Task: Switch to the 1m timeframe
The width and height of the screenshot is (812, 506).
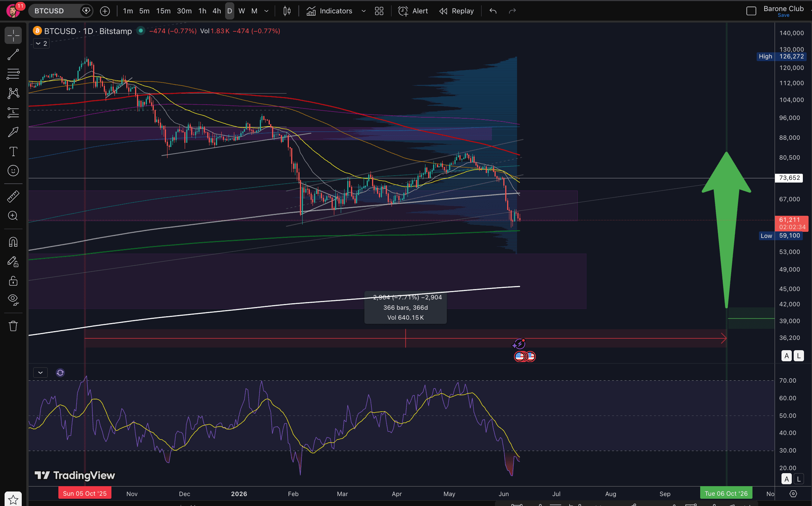Action: coord(128,11)
